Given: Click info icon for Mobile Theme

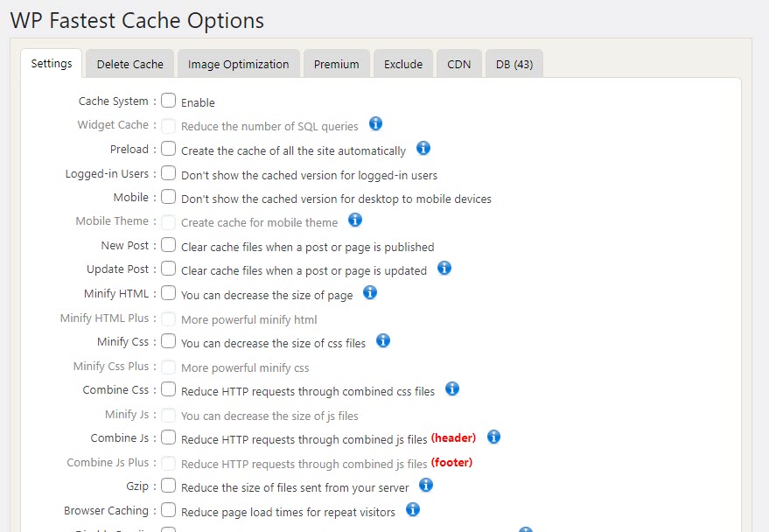Looking at the screenshot, I should point(355,220).
